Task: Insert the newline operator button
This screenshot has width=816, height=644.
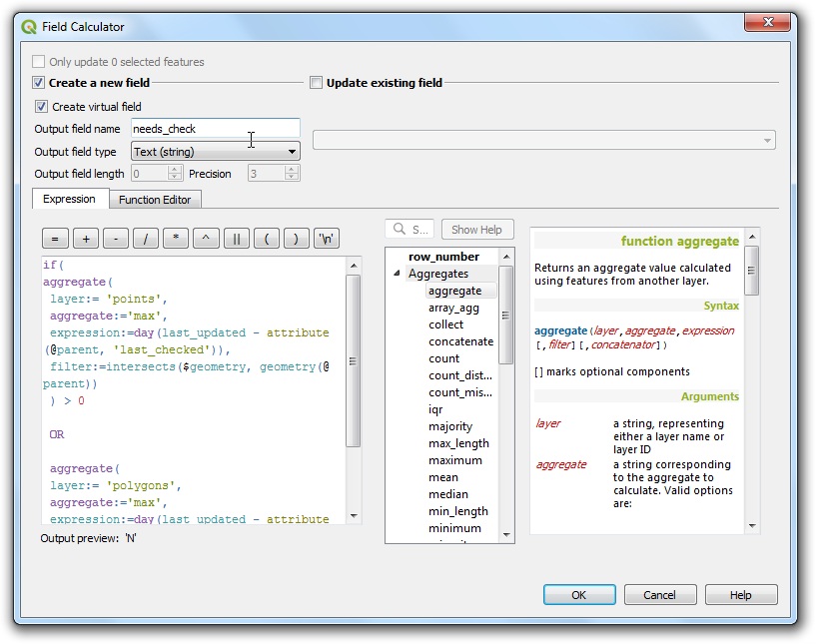Action: pyautogui.click(x=326, y=239)
